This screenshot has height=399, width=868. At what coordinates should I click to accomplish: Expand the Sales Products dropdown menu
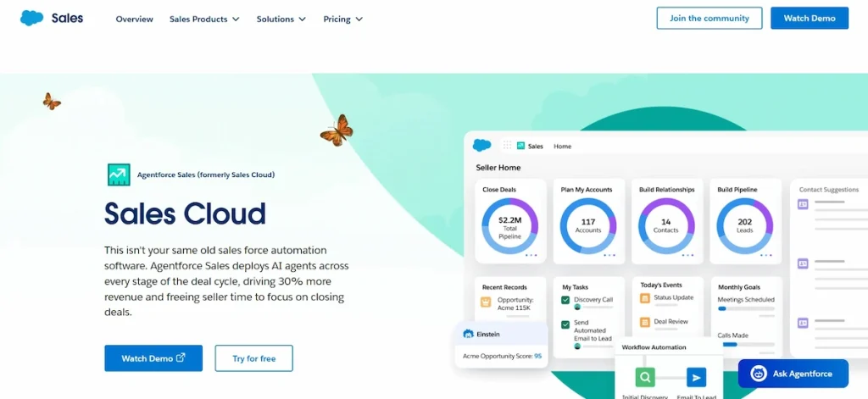pyautogui.click(x=204, y=19)
